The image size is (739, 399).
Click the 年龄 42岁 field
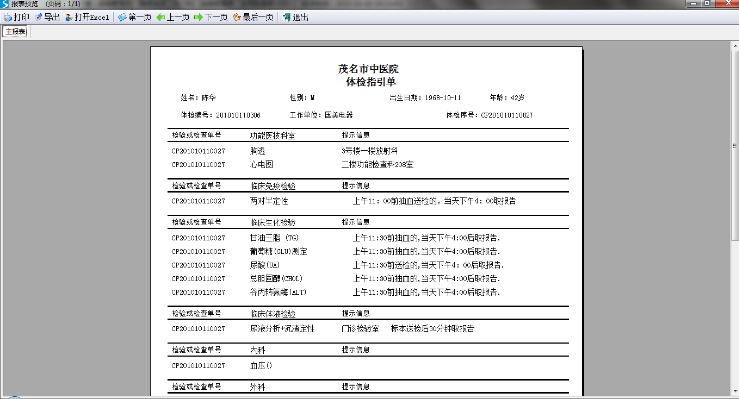(x=507, y=98)
